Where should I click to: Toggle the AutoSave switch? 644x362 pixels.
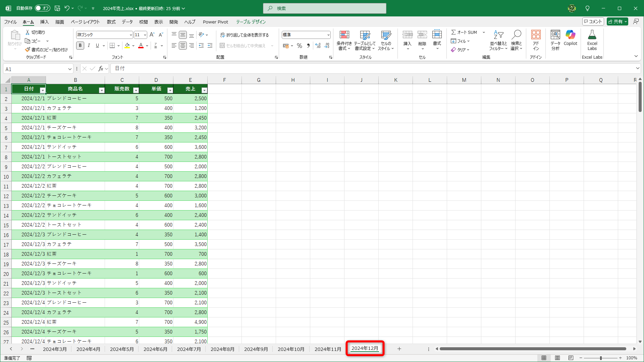coord(43,8)
